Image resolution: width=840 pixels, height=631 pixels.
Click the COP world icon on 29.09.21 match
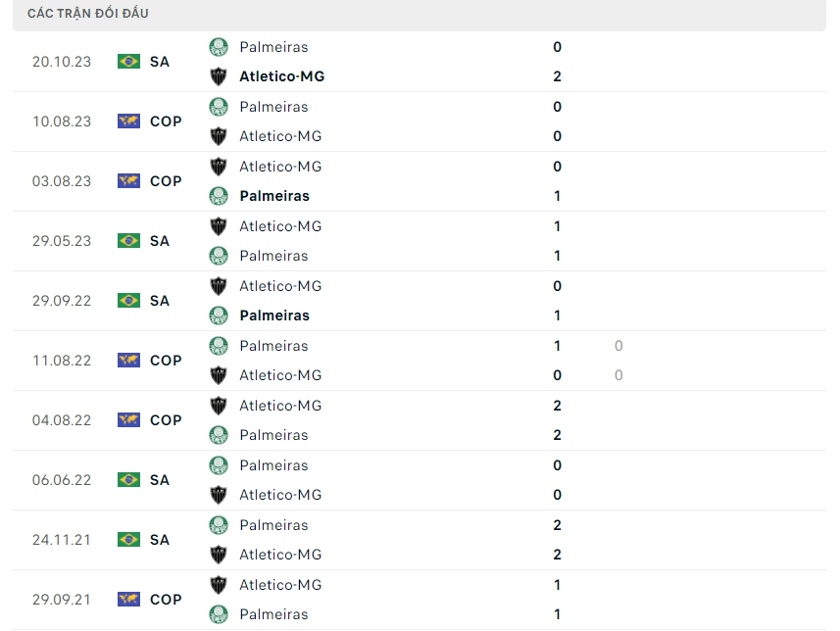pos(128,600)
